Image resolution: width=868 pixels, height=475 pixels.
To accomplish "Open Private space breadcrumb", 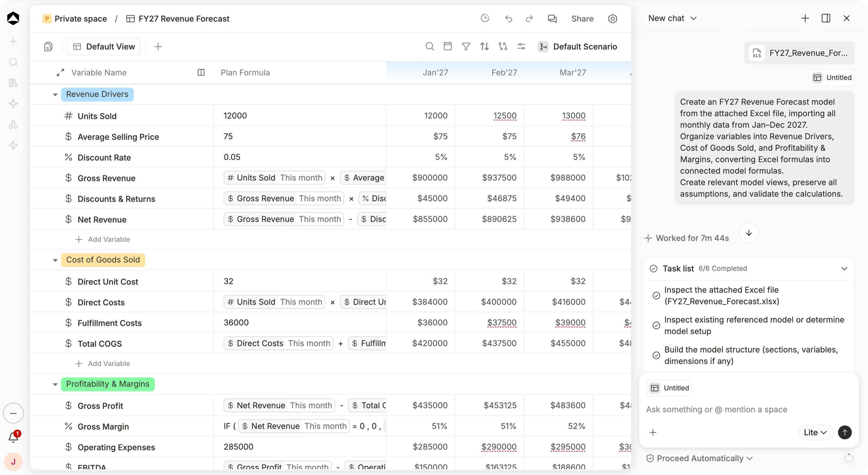I will click(75, 18).
